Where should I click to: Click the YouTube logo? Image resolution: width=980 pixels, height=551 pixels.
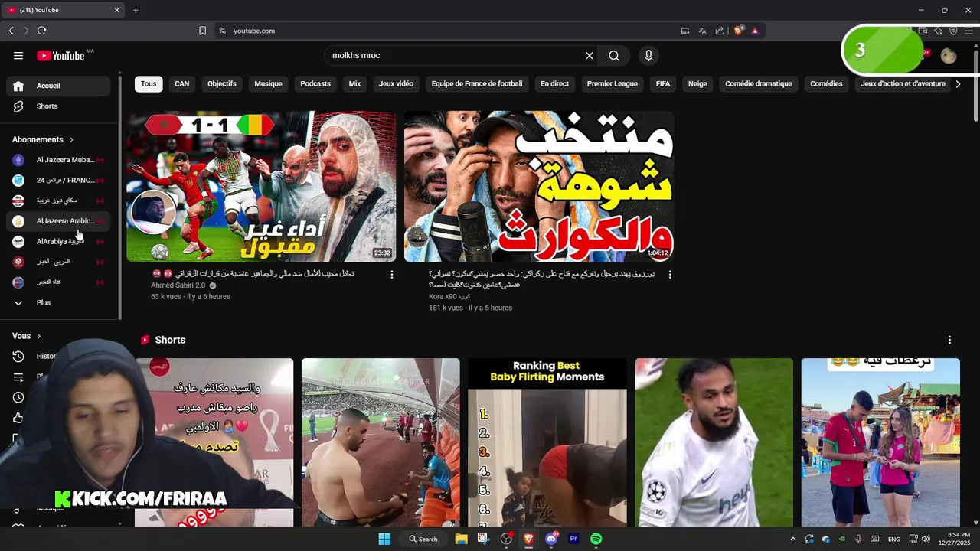[x=60, y=56]
